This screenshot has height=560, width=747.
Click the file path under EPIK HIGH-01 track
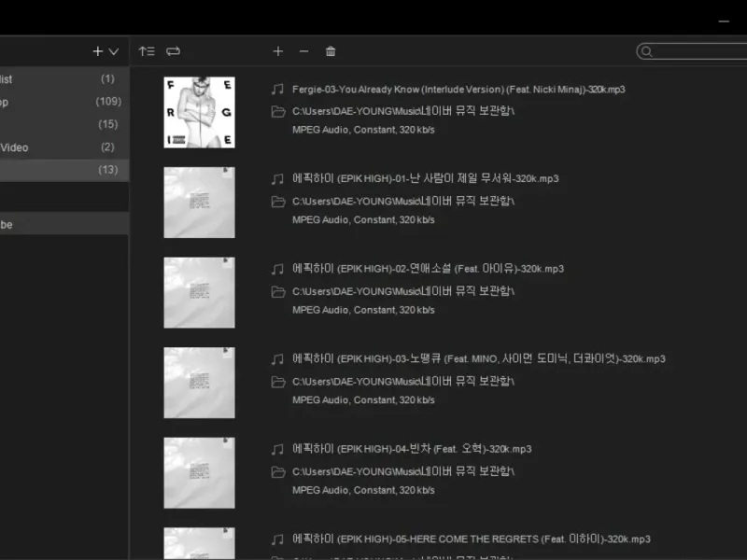tap(403, 201)
